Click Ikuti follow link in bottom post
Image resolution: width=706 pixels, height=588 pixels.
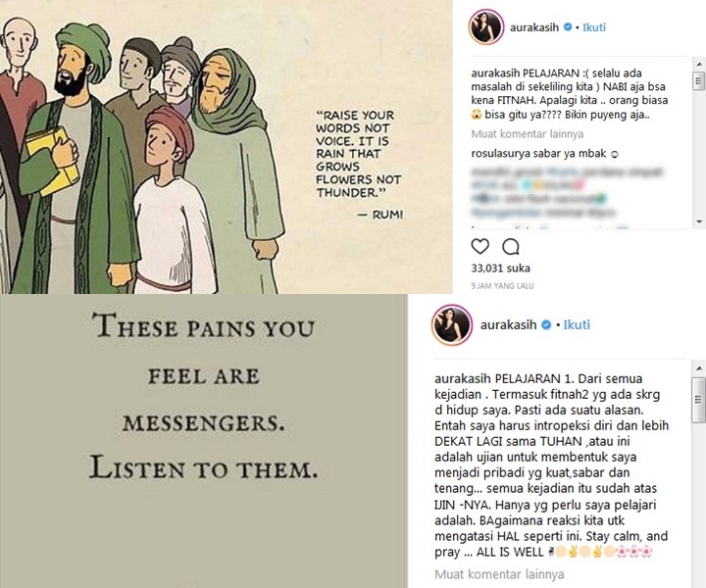577,324
